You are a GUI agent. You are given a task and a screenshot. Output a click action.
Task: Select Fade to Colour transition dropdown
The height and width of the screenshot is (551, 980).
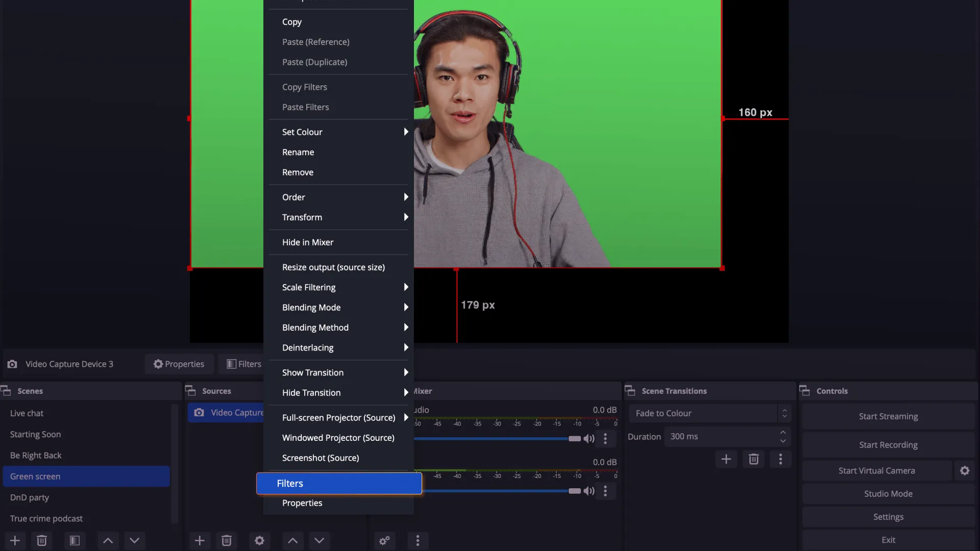[x=710, y=413]
